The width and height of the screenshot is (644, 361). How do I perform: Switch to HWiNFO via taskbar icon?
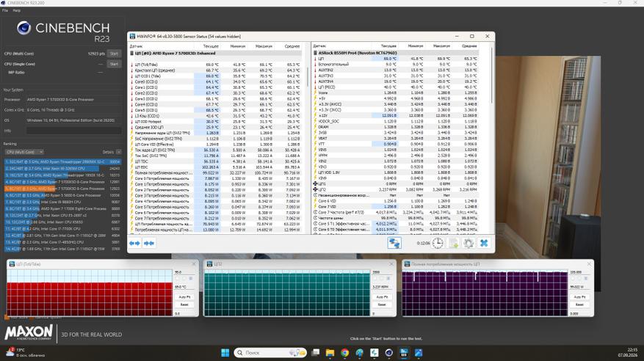click(x=404, y=353)
